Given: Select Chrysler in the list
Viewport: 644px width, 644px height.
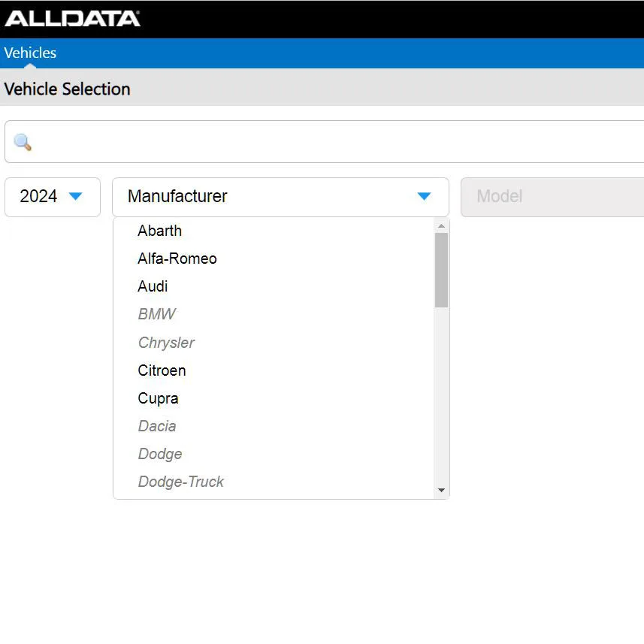Looking at the screenshot, I should click(166, 343).
